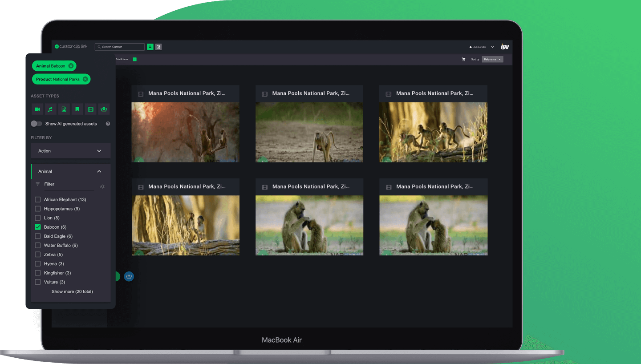Remove the Product National Parks filter chip
The image size is (641, 364).
tap(85, 79)
